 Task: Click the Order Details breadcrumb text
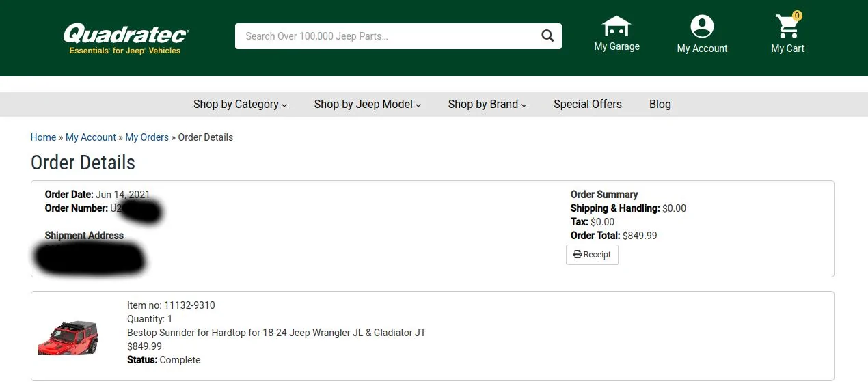[206, 137]
